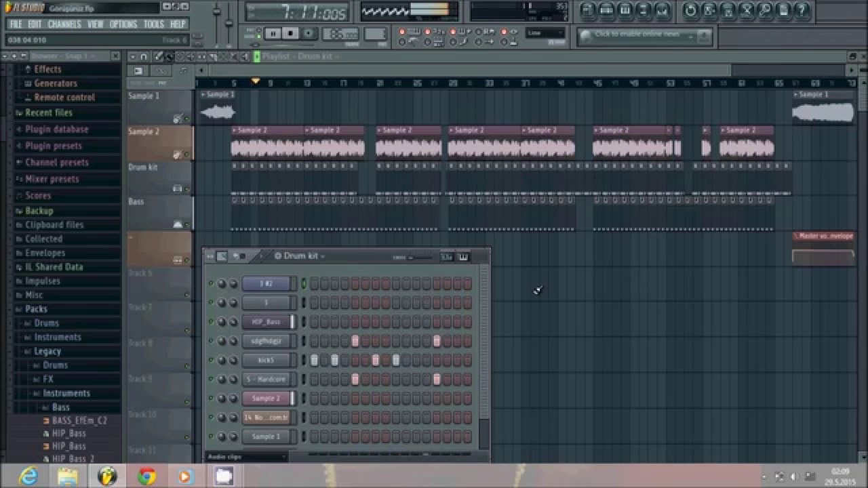Screen dimensions: 868x488
Task: Open the Line snap dropdown in toolbar
Action: pyautogui.click(x=545, y=33)
